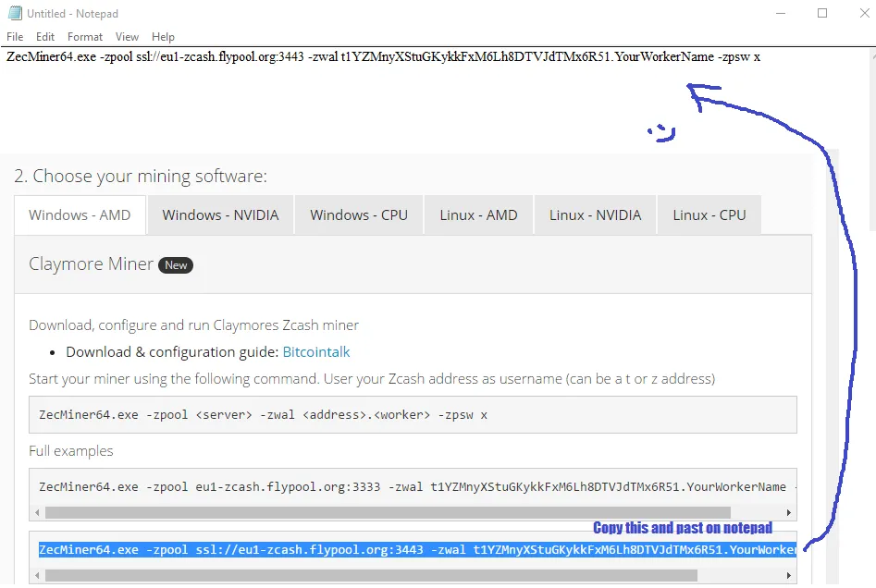
Task: Click the Notepad app icon in title bar
Action: [15, 13]
